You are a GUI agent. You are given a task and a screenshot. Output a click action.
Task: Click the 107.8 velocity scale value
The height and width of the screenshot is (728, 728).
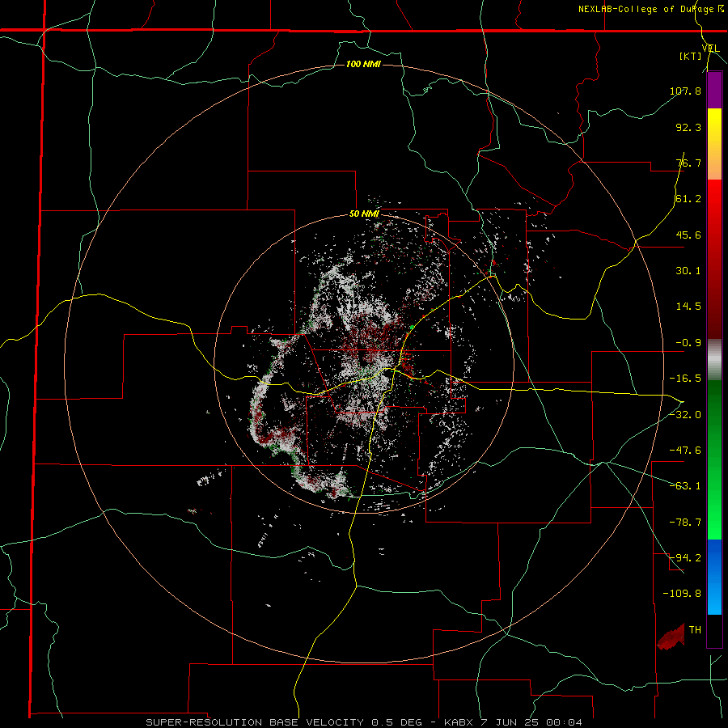click(685, 91)
